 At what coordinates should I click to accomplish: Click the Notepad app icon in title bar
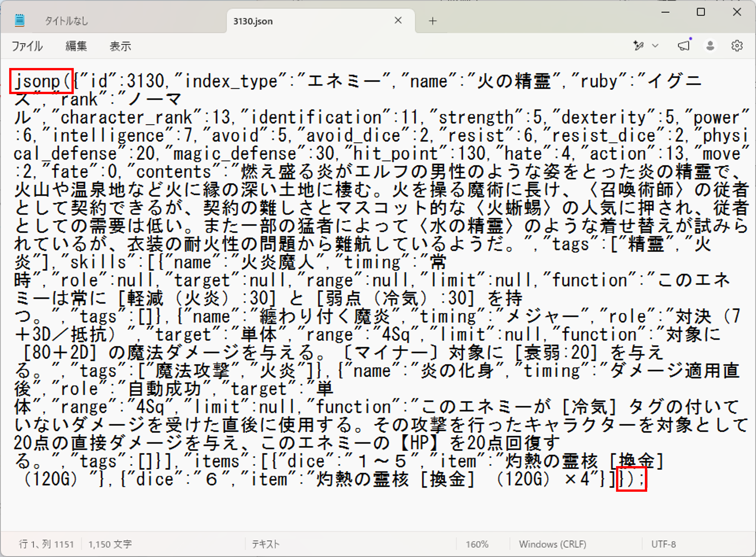coord(20,20)
